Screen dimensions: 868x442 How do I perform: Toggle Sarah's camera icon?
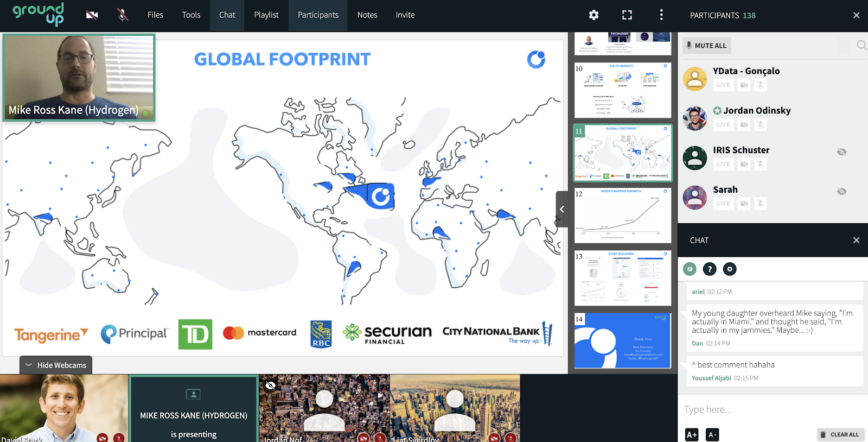tap(744, 204)
